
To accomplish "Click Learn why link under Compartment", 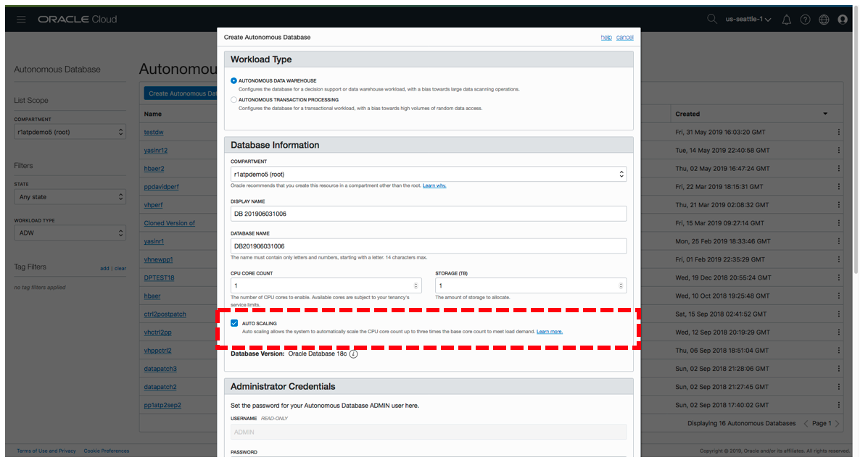I will point(434,186).
